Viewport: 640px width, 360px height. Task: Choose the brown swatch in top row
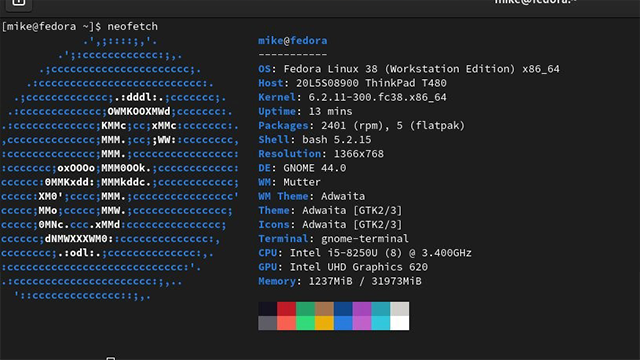tap(324, 309)
